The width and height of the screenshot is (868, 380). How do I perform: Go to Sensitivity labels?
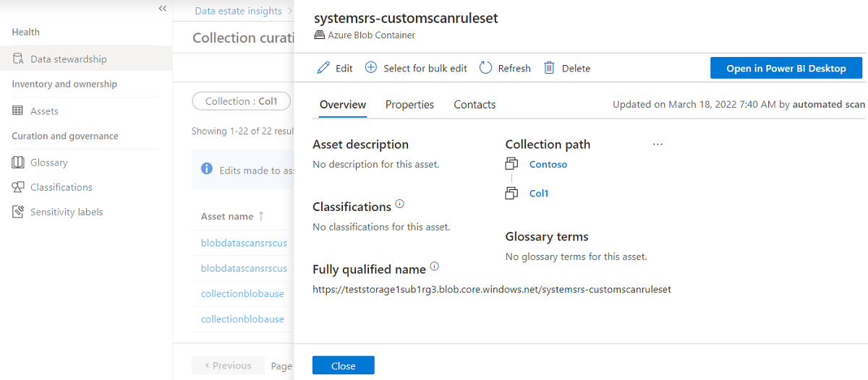66,212
